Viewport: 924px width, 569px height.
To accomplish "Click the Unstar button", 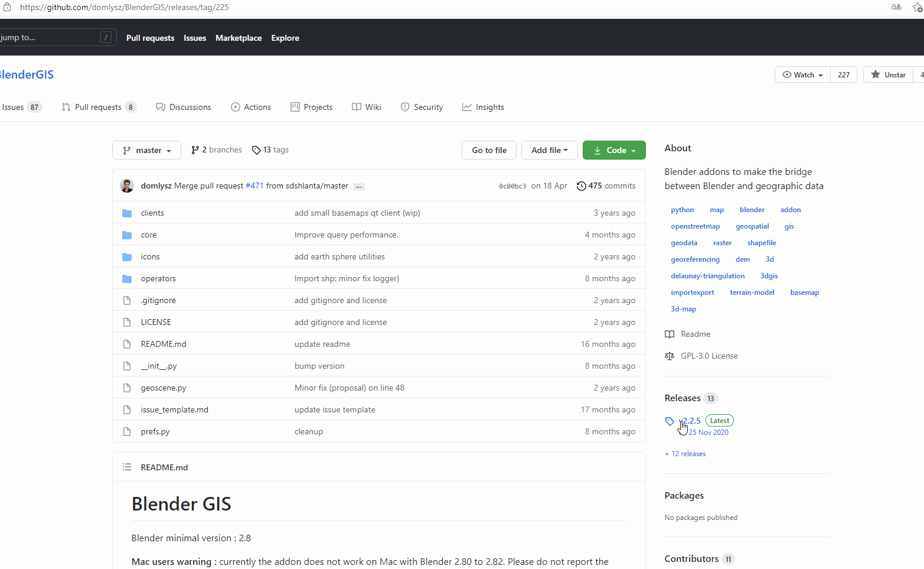I will click(x=888, y=74).
